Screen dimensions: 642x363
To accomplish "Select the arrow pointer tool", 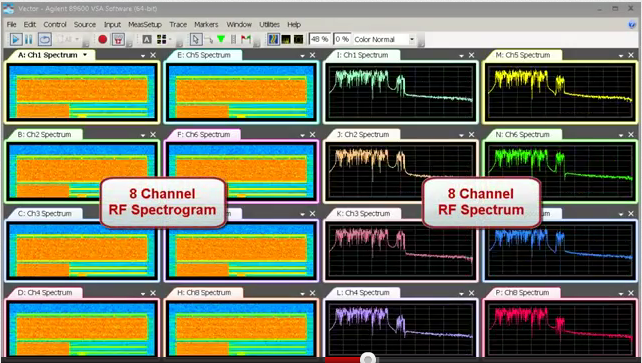I will [195, 39].
